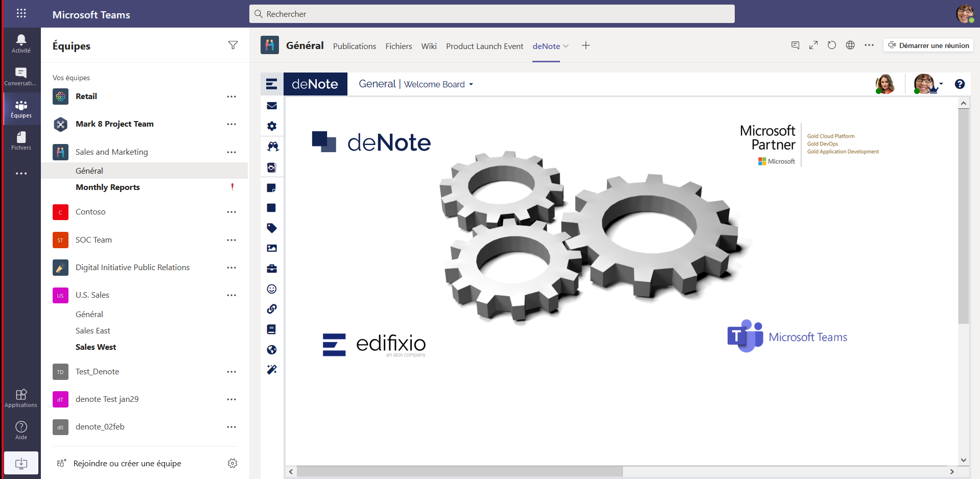The image size is (980, 479).
Task: Open Conversations in the left rail
Action: click(21, 76)
